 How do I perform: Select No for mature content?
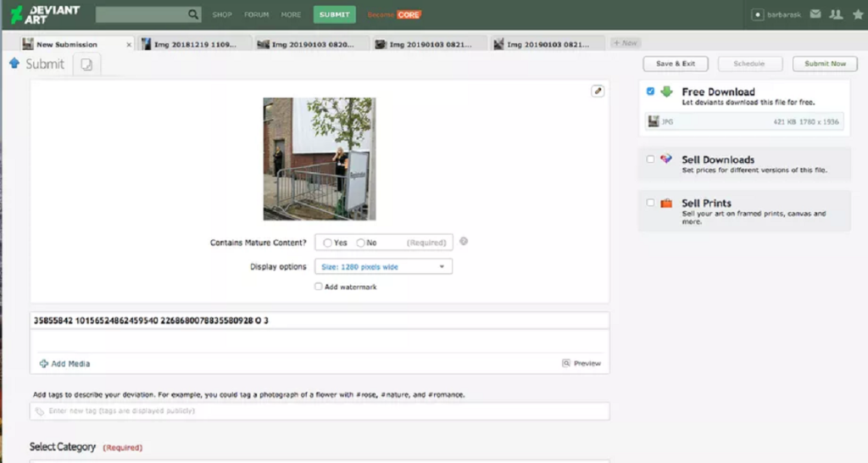click(361, 243)
